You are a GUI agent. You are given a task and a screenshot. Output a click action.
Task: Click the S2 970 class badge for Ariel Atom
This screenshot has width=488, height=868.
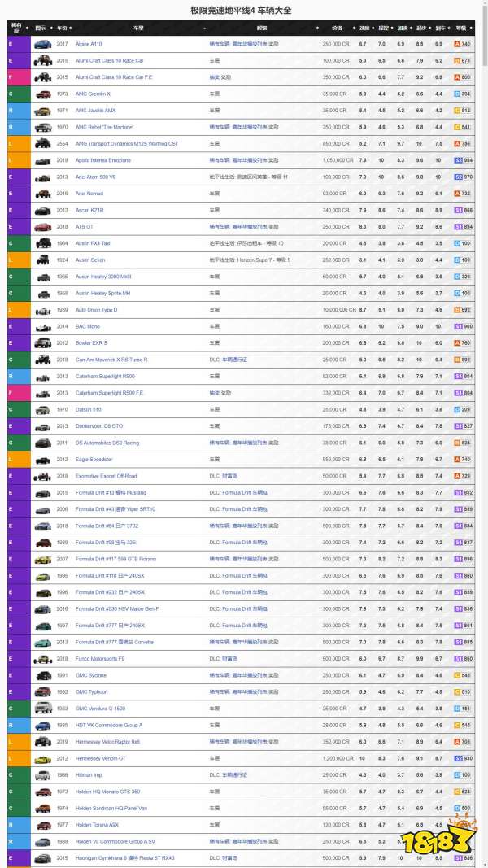pos(462,177)
